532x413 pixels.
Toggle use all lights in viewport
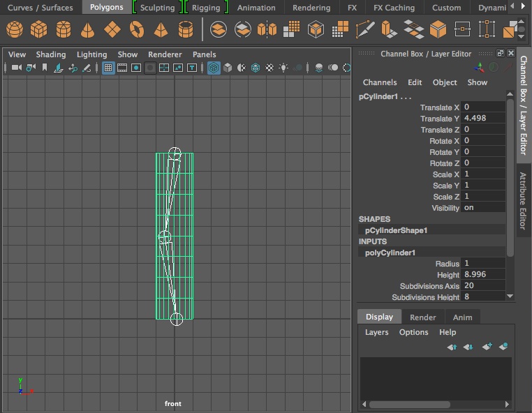tap(283, 68)
